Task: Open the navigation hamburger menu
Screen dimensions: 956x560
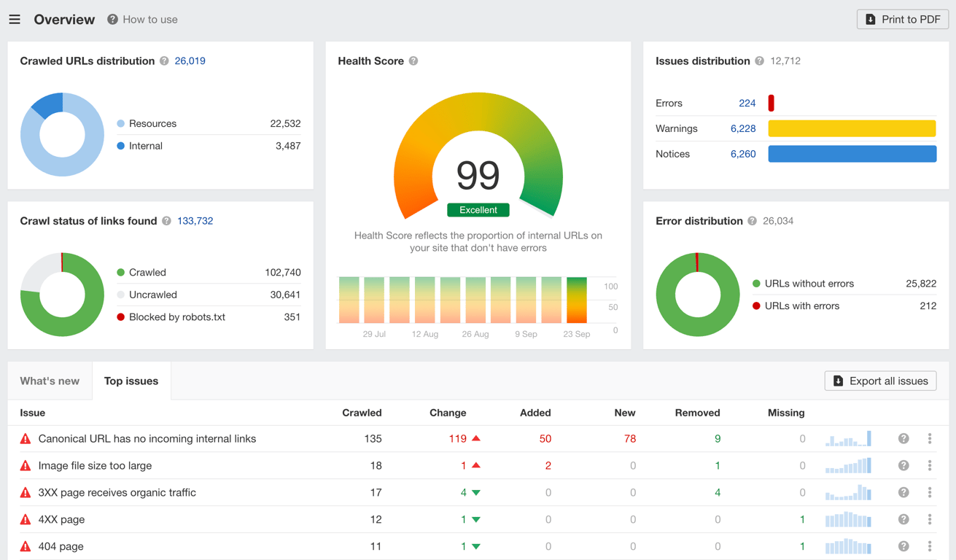Action: click(15, 19)
